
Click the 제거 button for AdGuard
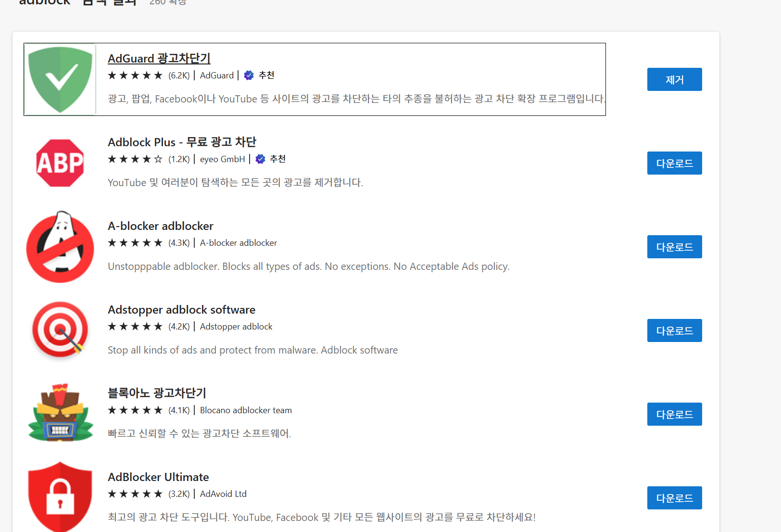675,79
